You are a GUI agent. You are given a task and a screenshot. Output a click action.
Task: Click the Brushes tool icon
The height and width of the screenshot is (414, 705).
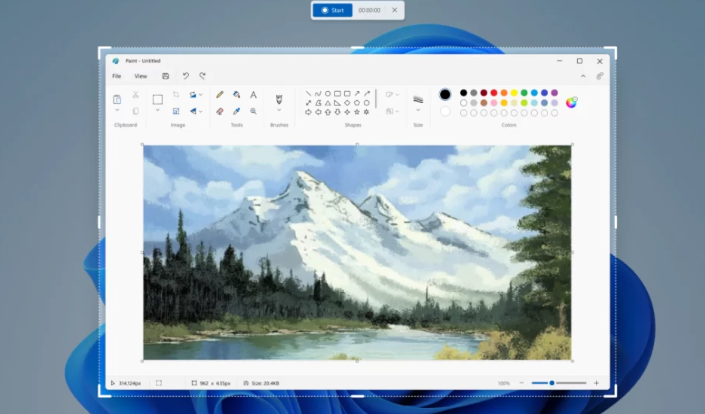(279, 99)
